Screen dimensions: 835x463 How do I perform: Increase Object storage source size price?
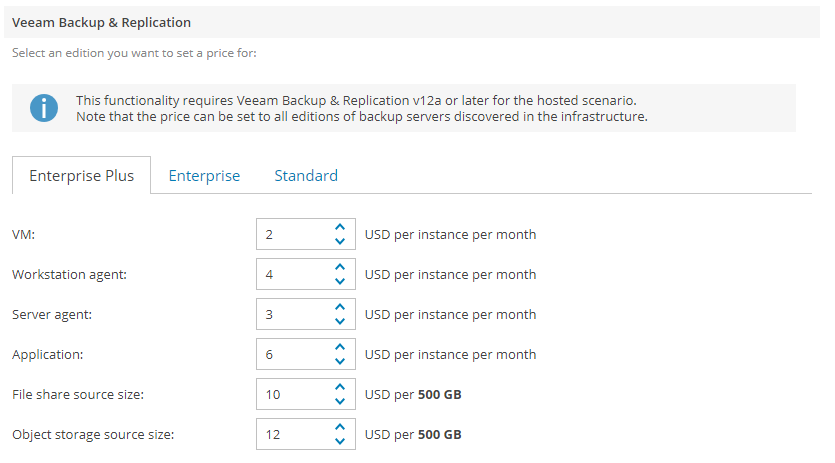[x=340, y=428]
